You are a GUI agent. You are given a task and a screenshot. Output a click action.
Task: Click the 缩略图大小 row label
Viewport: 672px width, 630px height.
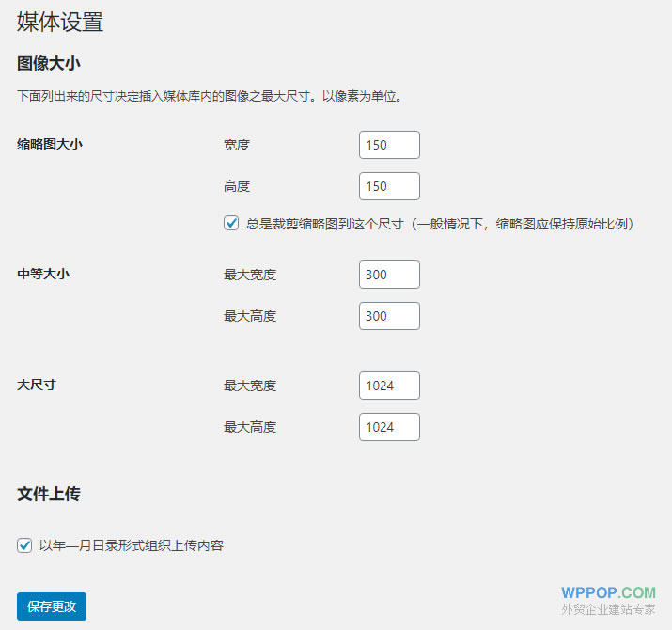(x=49, y=144)
